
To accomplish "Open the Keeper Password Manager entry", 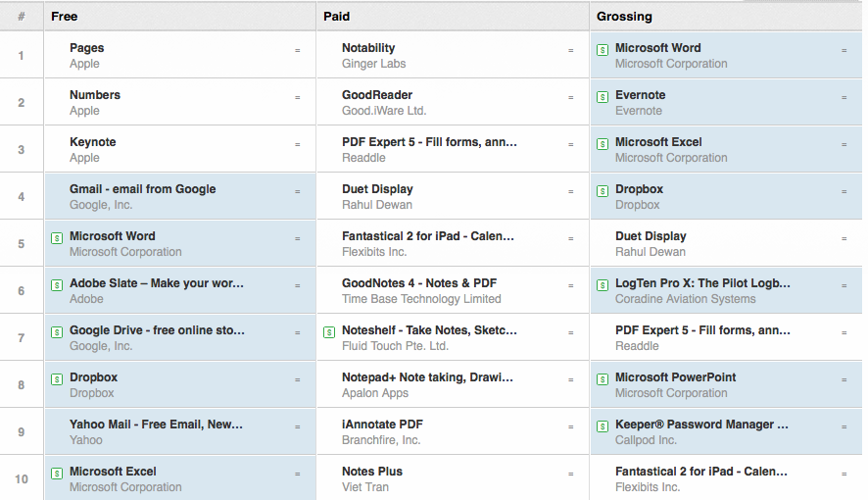I will [x=701, y=425].
